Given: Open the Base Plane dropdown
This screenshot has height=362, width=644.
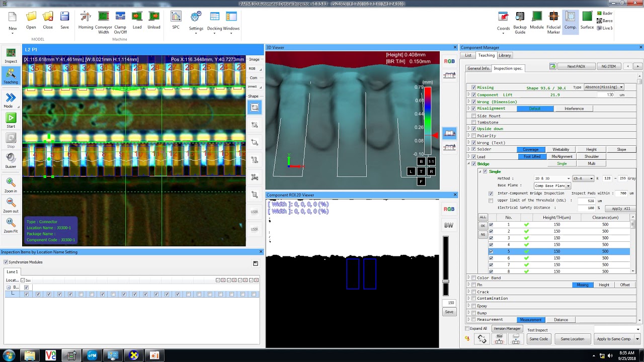Looking at the screenshot, I should (x=552, y=186).
